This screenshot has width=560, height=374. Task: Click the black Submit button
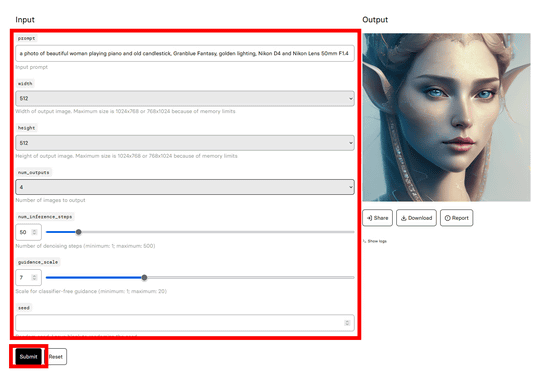pyautogui.click(x=29, y=356)
